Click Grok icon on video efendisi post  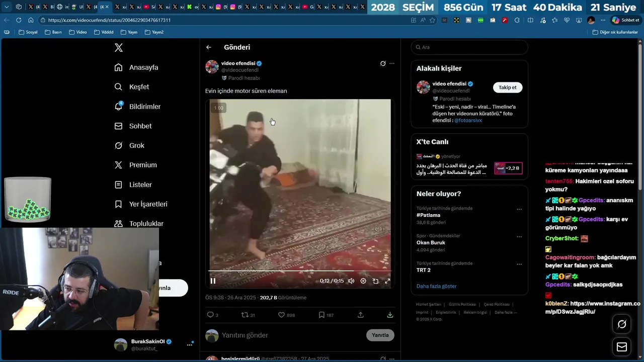[383, 64]
